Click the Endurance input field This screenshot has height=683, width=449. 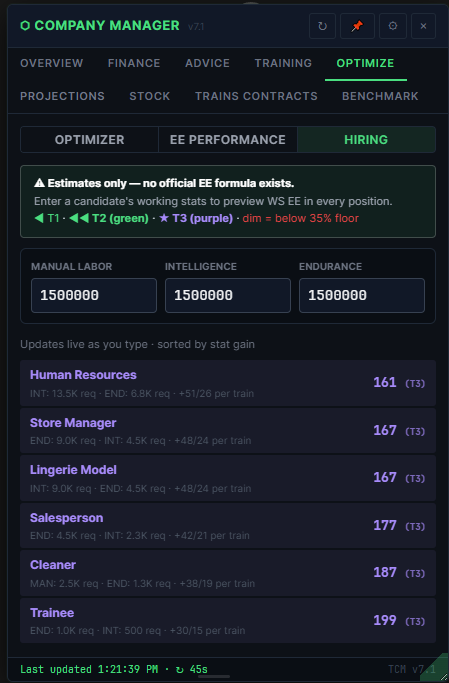click(x=362, y=295)
